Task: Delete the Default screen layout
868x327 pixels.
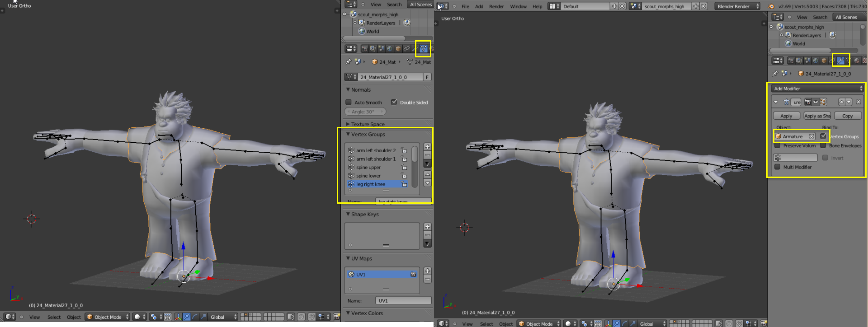Action: [x=622, y=6]
